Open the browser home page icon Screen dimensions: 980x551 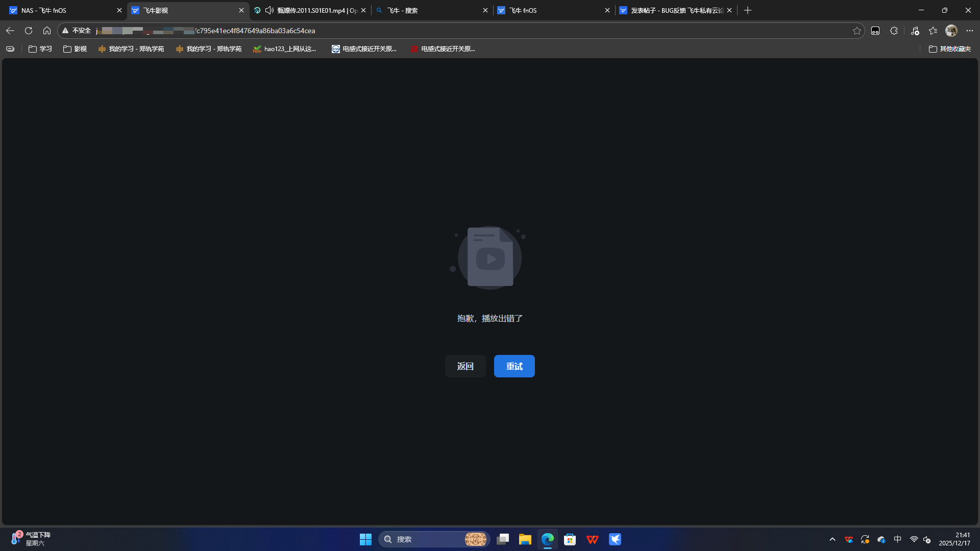pos(47,31)
